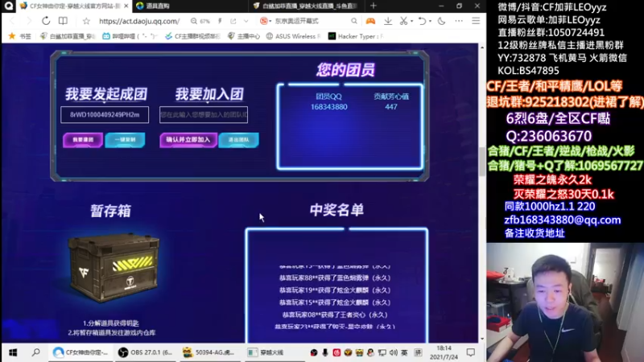Viewport: 644px width, 362px height.
Task: Switch to OBS 27.0.1 in taskbar
Action: [x=146, y=352]
